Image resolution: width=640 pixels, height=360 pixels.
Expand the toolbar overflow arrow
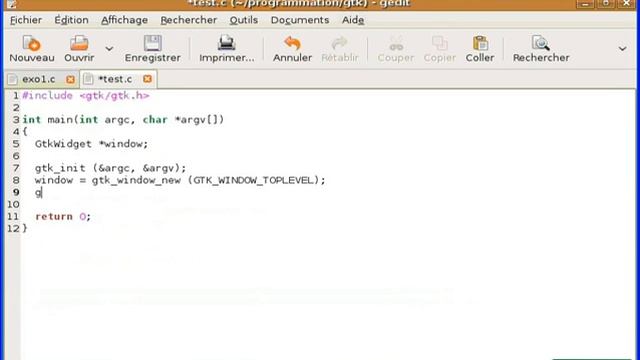click(622, 49)
